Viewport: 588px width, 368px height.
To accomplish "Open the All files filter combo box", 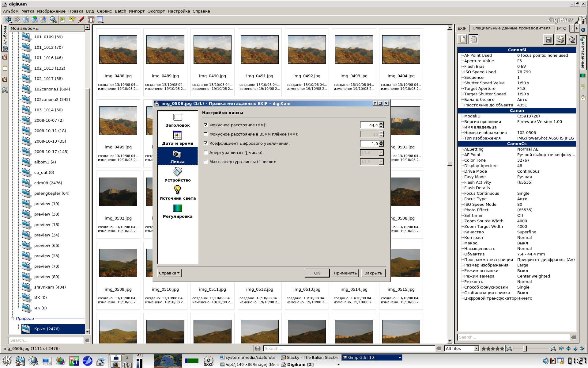I will 462,348.
